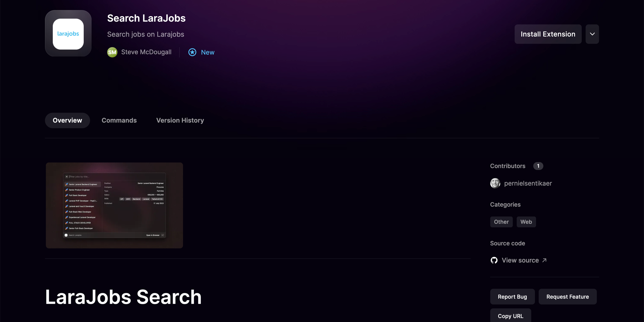Open pernielsentikaer contributor profile

point(528,183)
